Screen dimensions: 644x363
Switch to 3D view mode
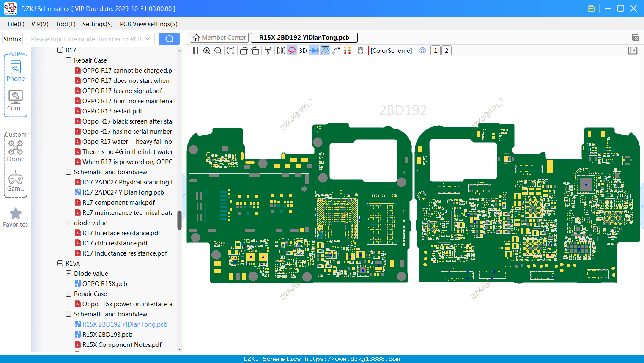[303, 51]
